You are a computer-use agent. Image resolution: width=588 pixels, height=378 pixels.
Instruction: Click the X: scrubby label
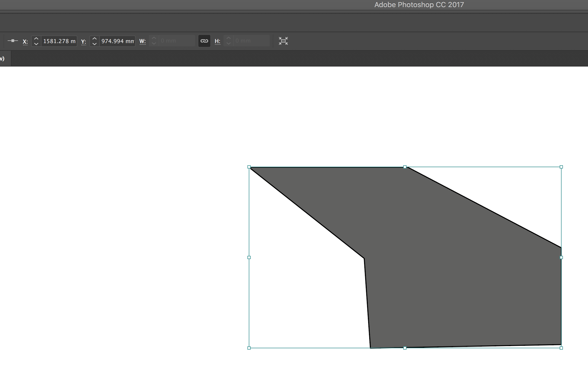click(x=25, y=41)
